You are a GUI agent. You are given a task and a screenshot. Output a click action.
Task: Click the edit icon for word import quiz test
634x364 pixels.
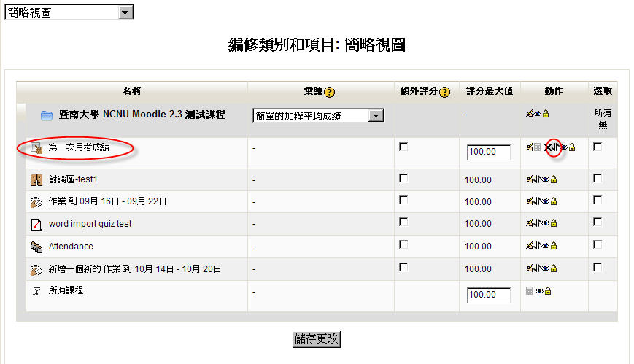point(529,224)
